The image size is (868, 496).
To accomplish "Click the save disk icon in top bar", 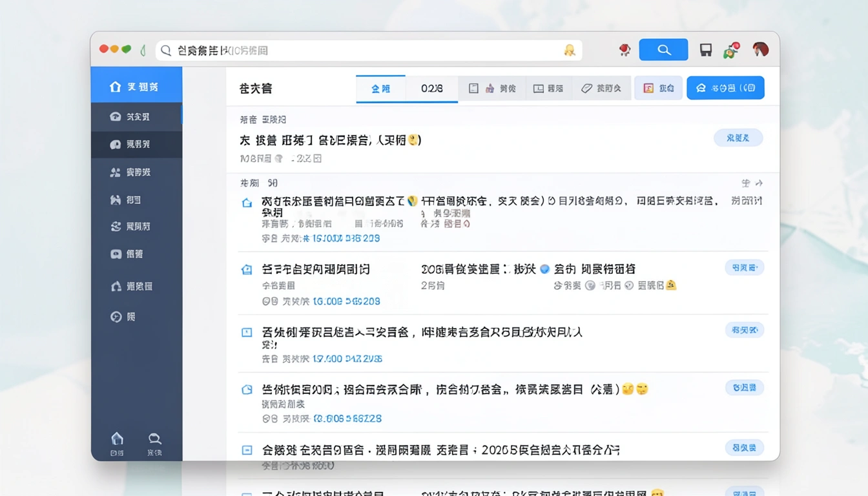I will 706,50.
